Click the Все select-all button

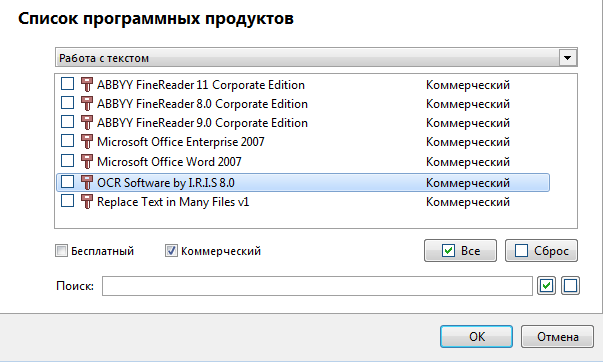(x=460, y=251)
